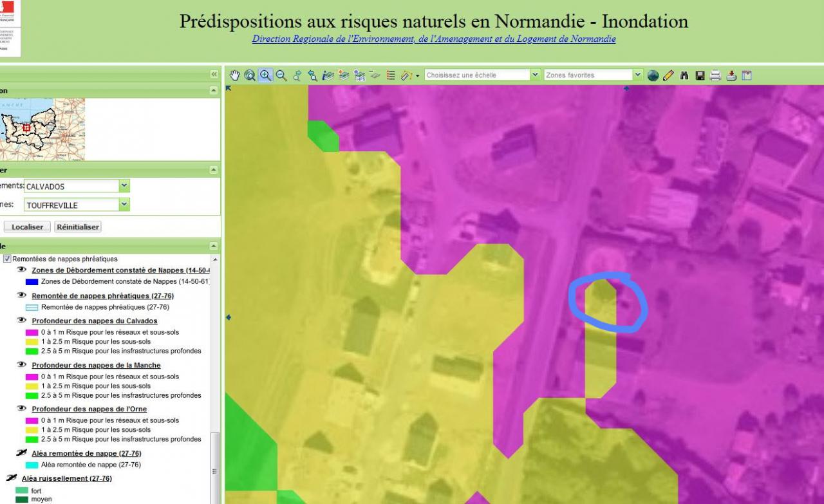The width and height of the screenshot is (824, 504).
Task: Toggle eye for Remontée de nappes phréatiques (27-76)
Action: pyautogui.click(x=22, y=296)
